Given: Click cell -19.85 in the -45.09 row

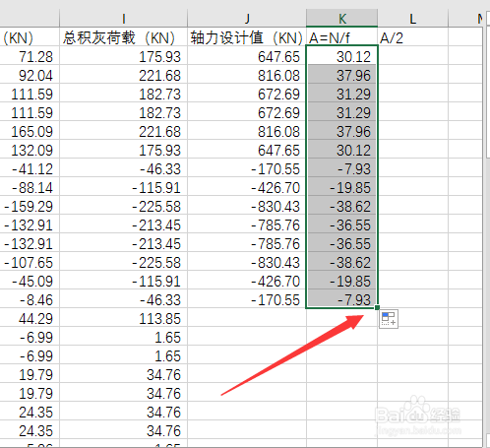Looking at the screenshot, I should [x=341, y=280].
